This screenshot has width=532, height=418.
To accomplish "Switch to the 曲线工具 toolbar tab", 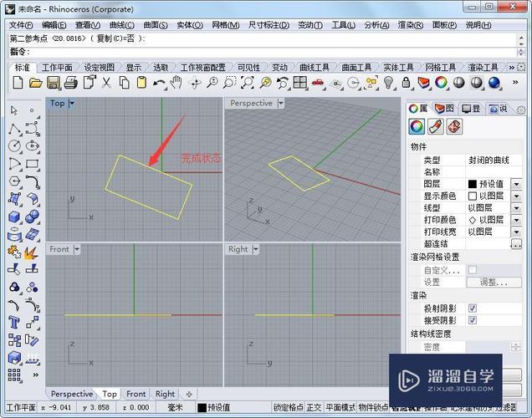I will 315,68.
